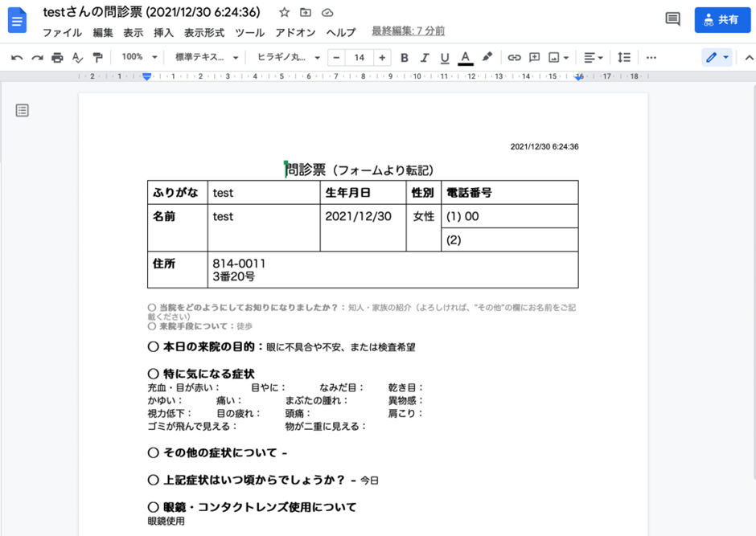Open text color picker
The image size is (756, 536).
point(466,58)
